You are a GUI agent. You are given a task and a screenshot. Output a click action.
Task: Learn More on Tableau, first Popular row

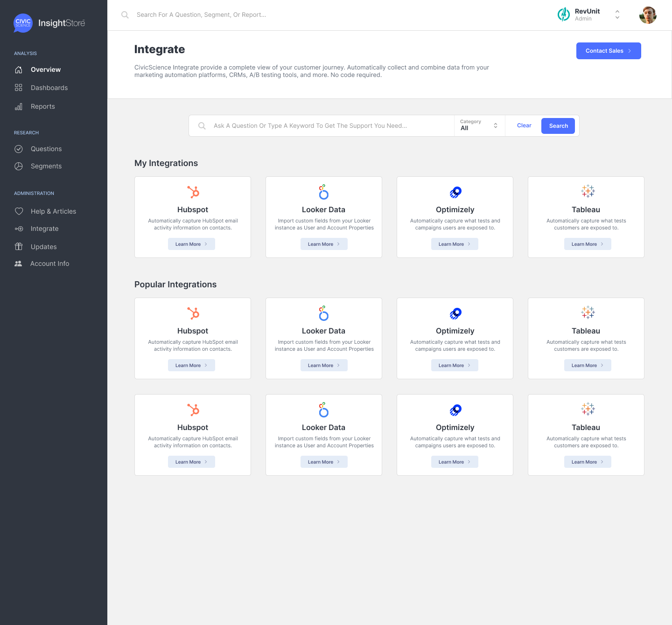click(588, 365)
